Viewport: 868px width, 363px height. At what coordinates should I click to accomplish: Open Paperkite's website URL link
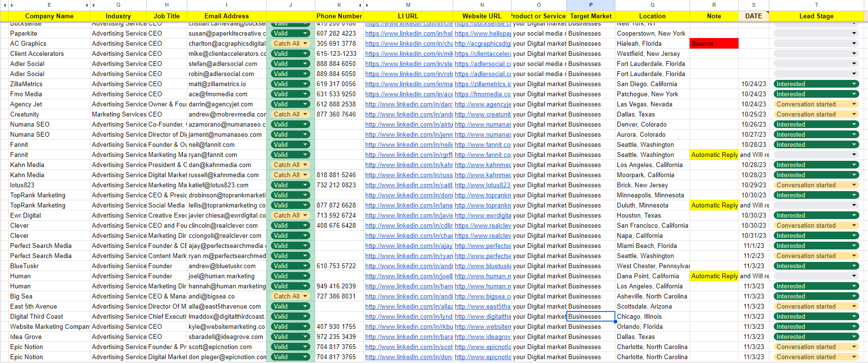(x=483, y=33)
